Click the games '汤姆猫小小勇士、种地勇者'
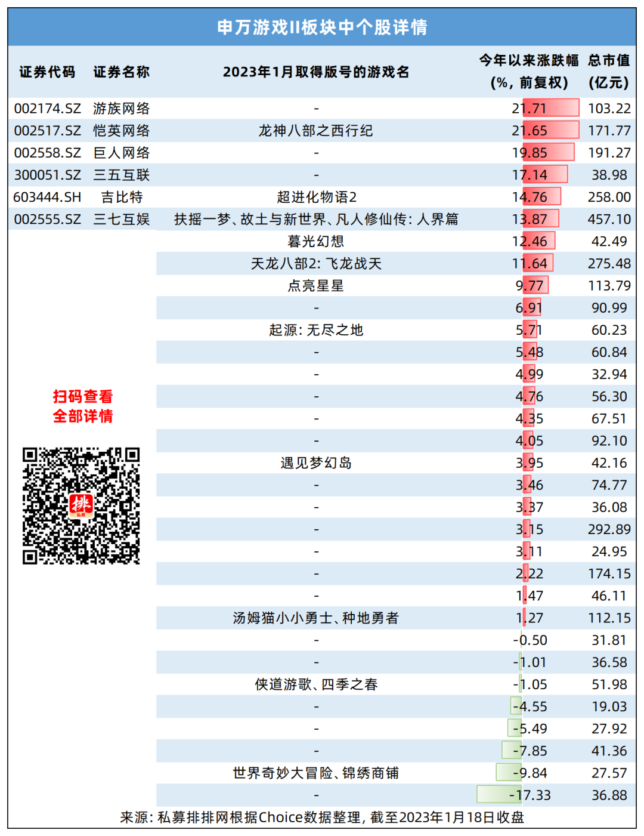The width and height of the screenshot is (644, 836). pyautogui.click(x=316, y=618)
